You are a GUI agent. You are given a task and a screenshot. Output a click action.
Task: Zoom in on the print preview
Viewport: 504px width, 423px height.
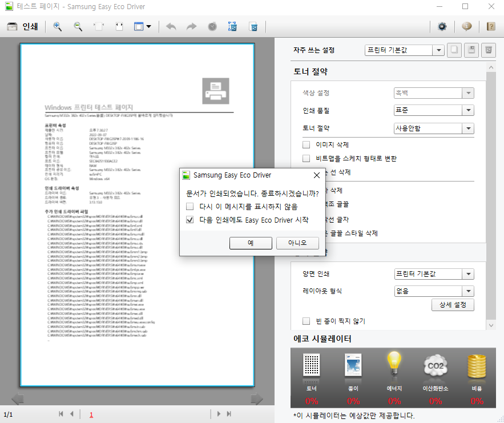coord(58,27)
